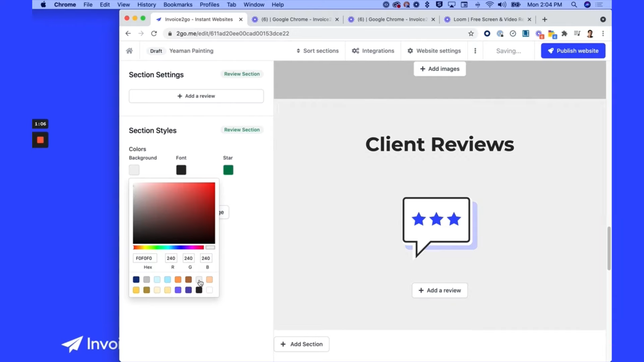Image resolution: width=644 pixels, height=362 pixels.
Task: Select the green Star color swatch
Action: point(228,170)
